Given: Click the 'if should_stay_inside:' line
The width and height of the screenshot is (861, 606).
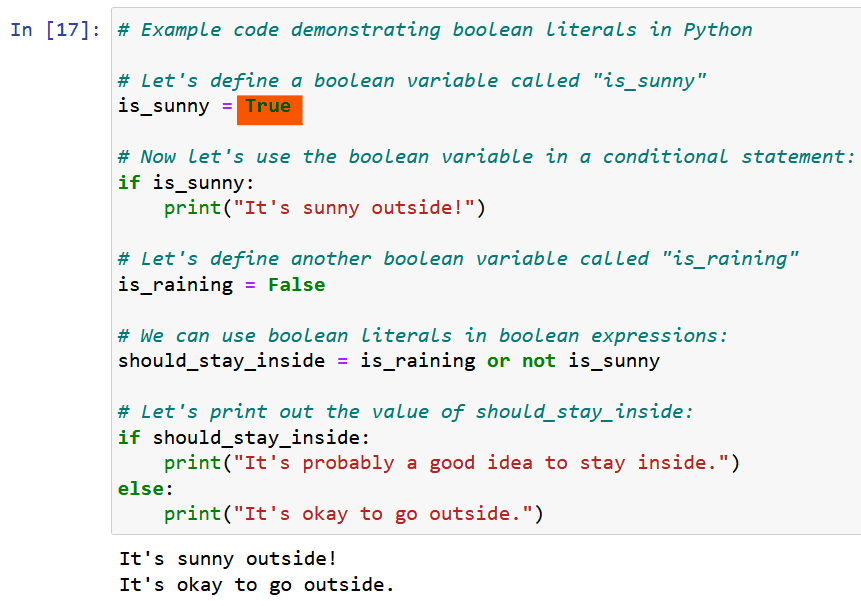Looking at the screenshot, I should [244, 438].
